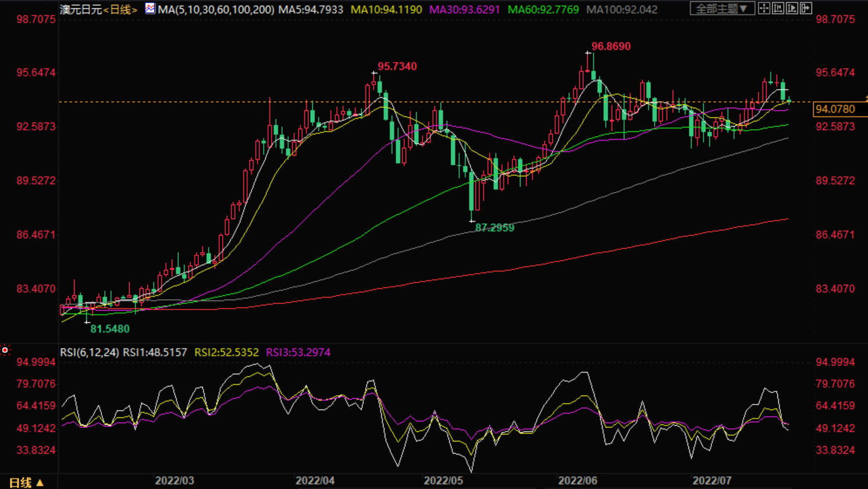
Task: Click the magenta MA30 value legend
Action: (464, 10)
